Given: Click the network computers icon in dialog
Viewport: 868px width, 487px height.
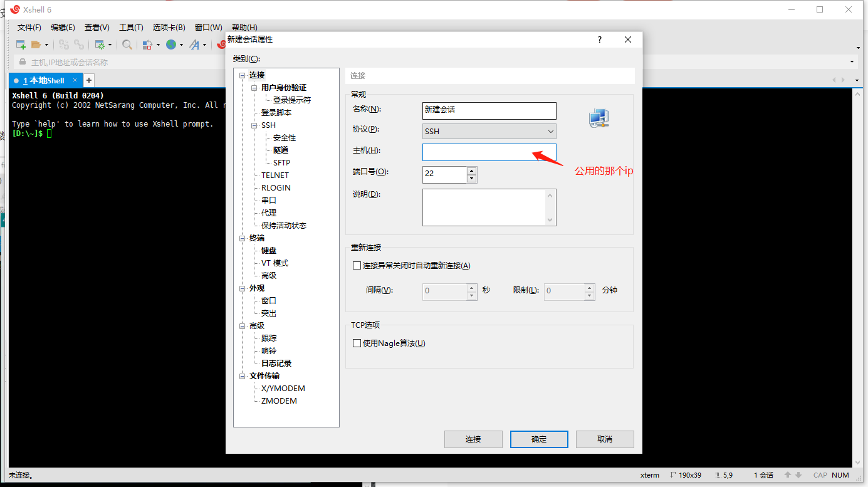Looking at the screenshot, I should coord(599,118).
